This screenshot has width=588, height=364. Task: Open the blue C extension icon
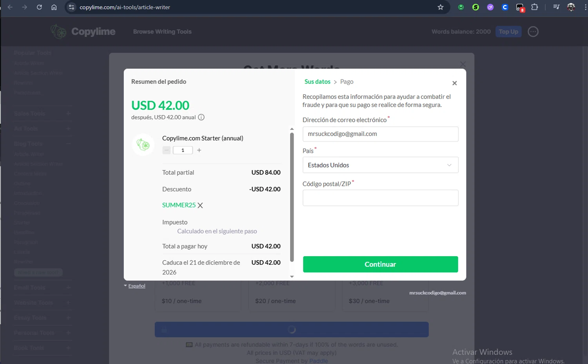click(505, 7)
